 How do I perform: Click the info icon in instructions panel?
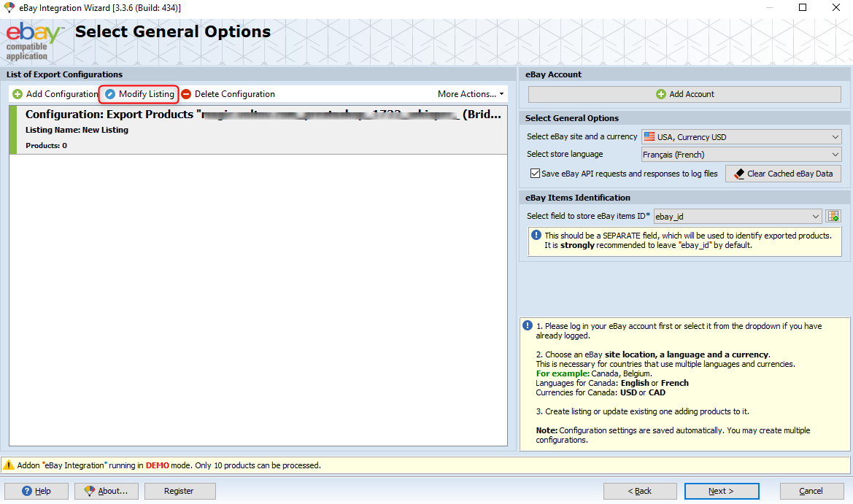pyautogui.click(x=528, y=326)
